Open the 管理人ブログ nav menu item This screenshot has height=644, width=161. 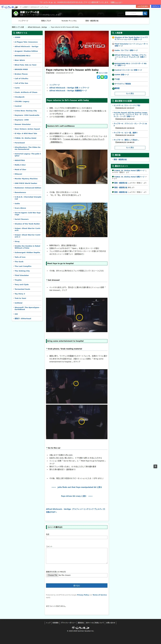(x=46, y=21)
